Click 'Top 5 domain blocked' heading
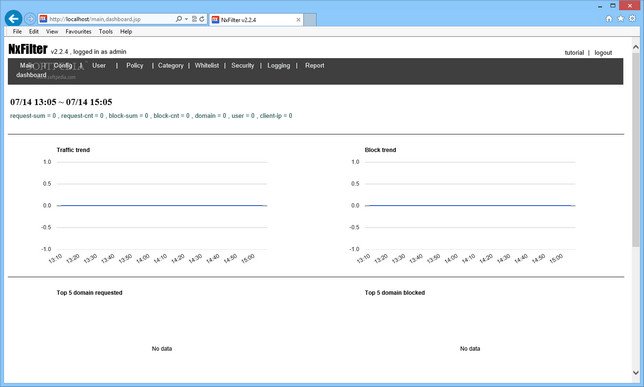This screenshot has width=644, height=387. click(395, 293)
